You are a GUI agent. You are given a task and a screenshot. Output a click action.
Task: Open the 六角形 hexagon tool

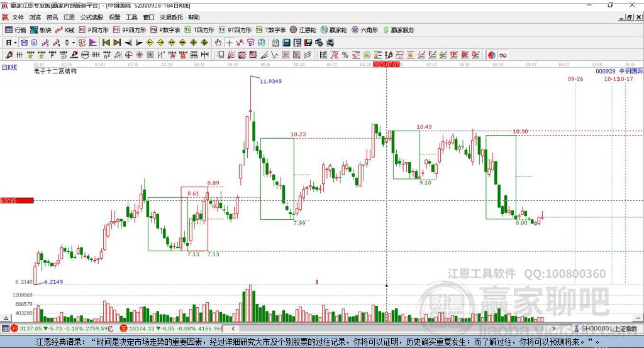click(x=365, y=30)
